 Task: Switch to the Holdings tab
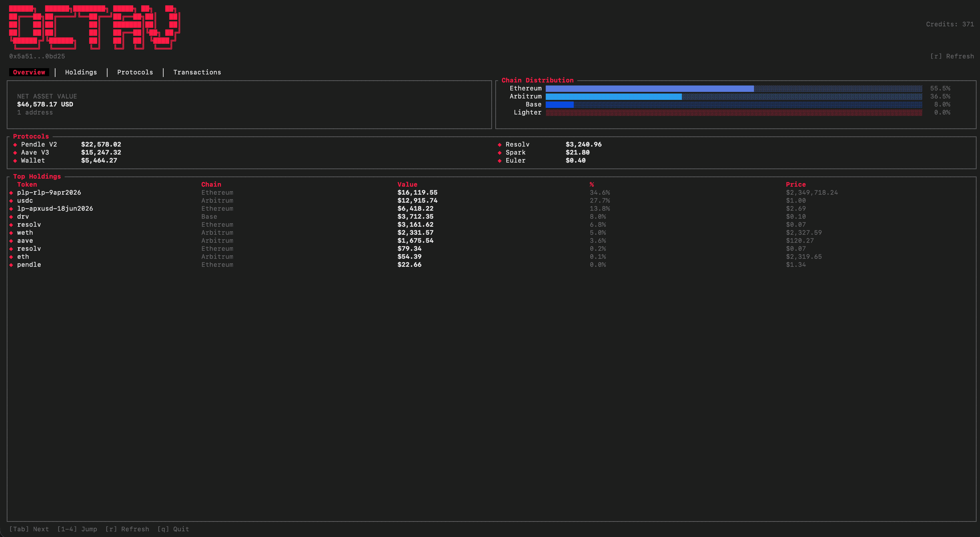point(81,72)
